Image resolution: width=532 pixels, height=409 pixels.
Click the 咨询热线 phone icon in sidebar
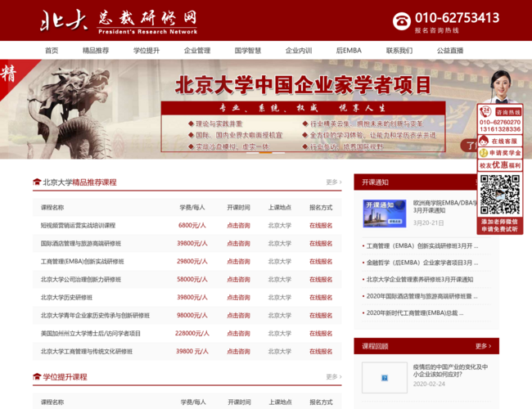pos(485,111)
